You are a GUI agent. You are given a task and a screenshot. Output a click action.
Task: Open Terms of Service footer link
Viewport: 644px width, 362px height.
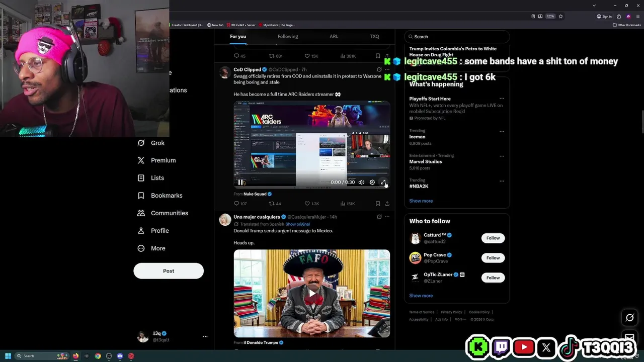pyautogui.click(x=422, y=312)
